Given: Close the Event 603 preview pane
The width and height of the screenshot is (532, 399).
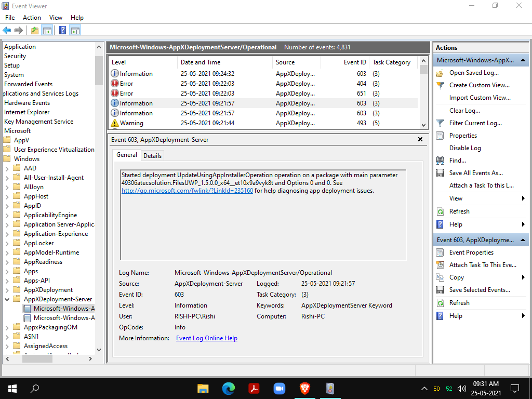Looking at the screenshot, I should pos(420,139).
